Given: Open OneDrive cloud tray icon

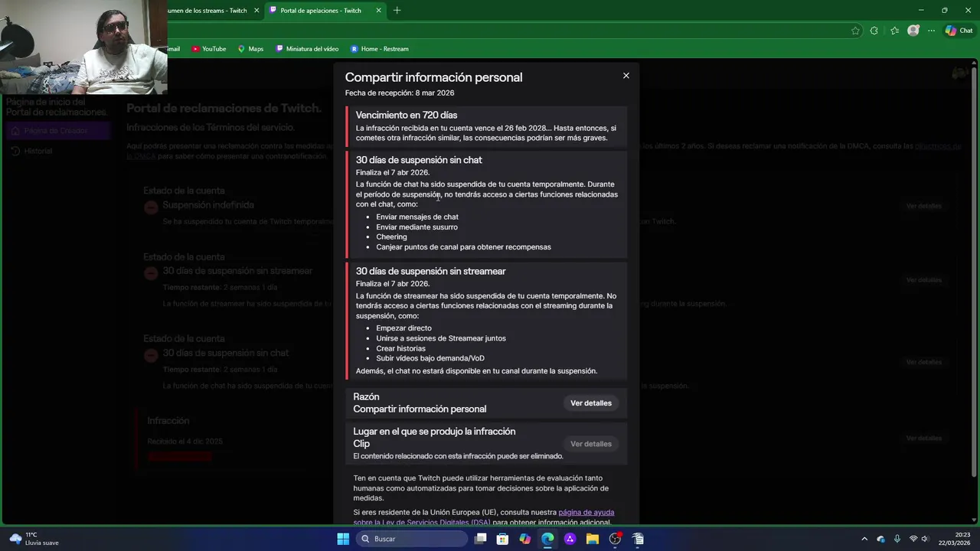Looking at the screenshot, I should (x=880, y=539).
